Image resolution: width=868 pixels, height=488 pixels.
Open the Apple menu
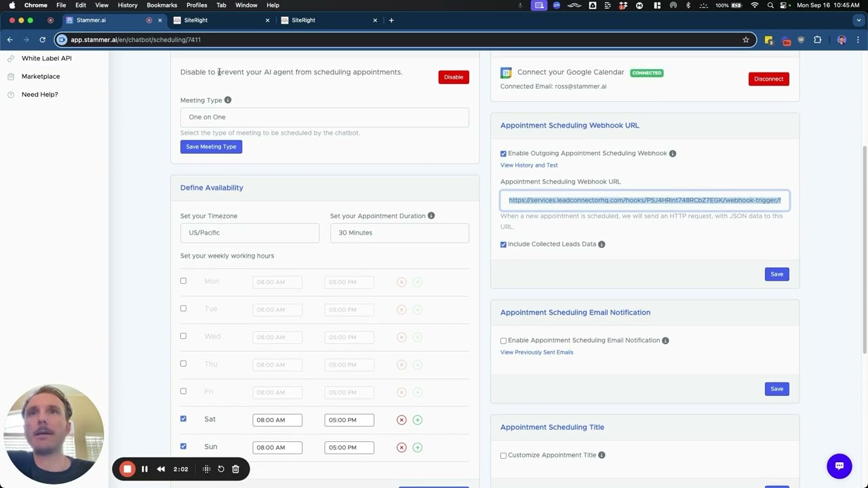[x=12, y=5]
